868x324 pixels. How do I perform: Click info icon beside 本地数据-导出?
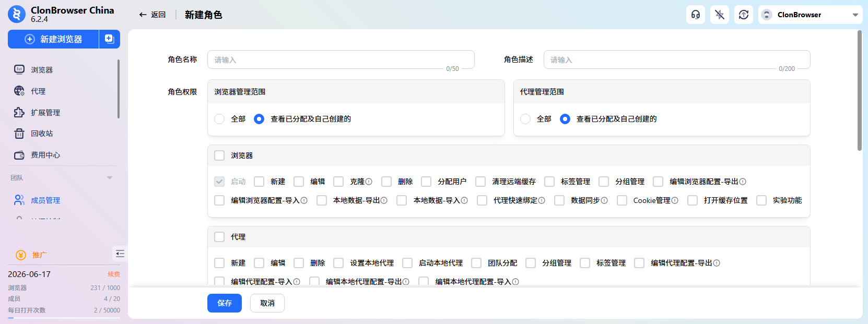384,200
